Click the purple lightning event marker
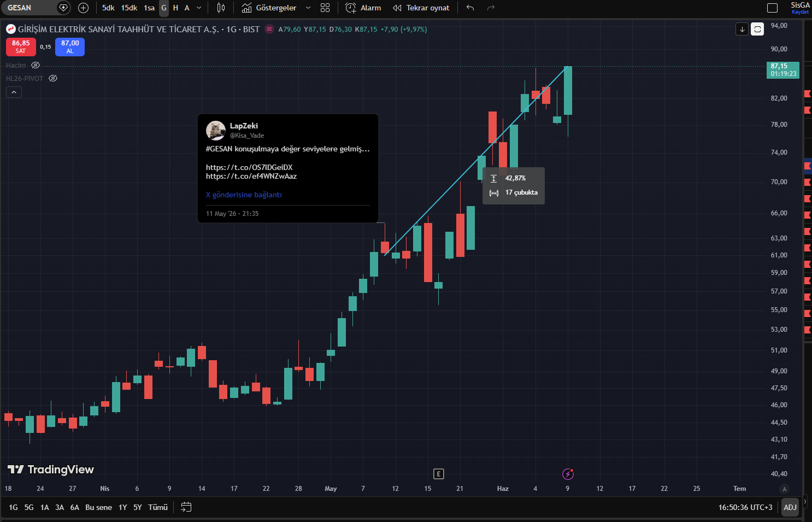The height and width of the screenshot is (522, 812). coord(568,474)
